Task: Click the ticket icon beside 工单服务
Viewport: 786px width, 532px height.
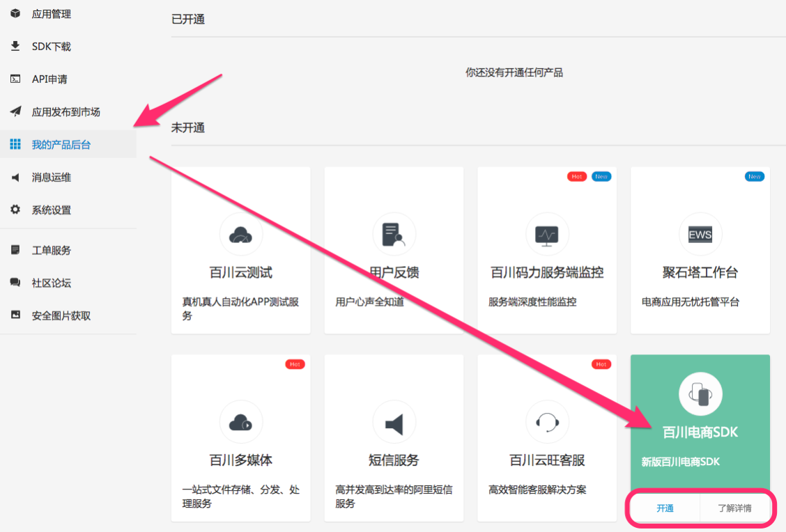Action: [15, 249]
